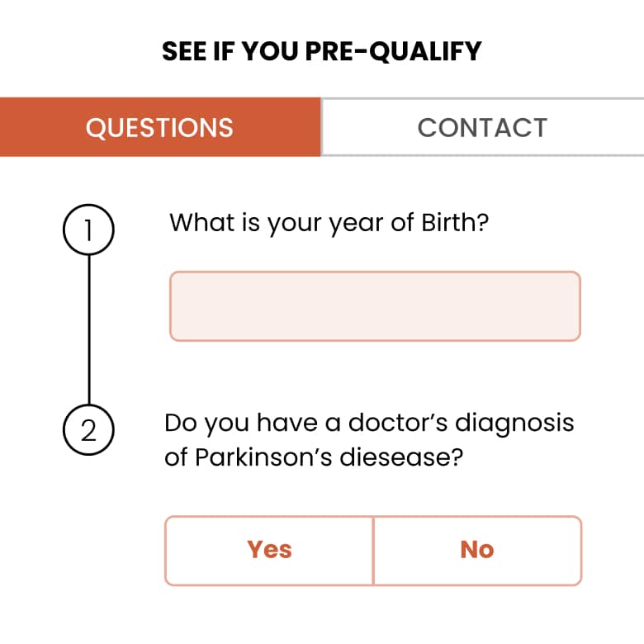
Task: Open the CONTACT tab
Action: [x=482, y=127]
